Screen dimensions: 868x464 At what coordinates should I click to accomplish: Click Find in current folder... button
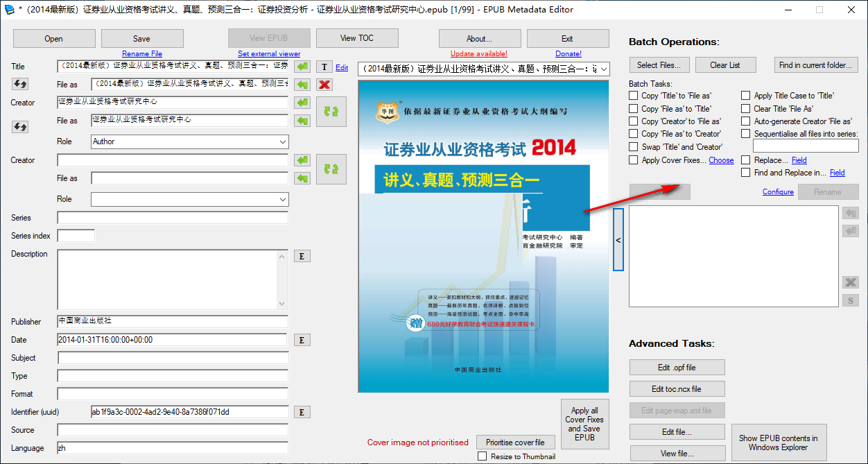[817, 65]
